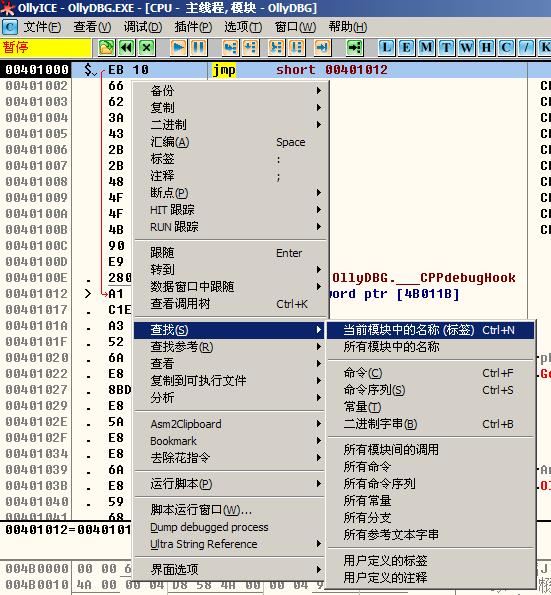Click the Restart program rewind icon

pyautogui.click(x=126, y=48)
